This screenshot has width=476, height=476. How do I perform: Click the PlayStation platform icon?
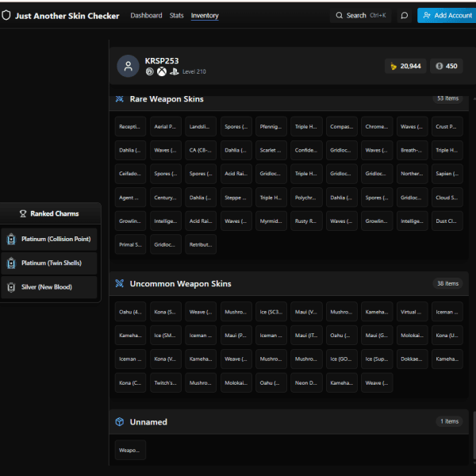pyautogui.click(x=175, y=71)
